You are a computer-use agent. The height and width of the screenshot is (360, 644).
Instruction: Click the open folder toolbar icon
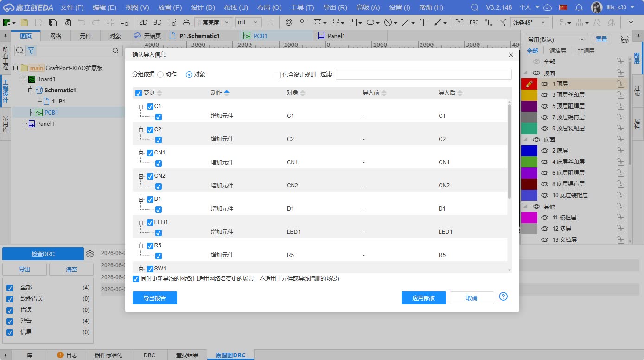tap(24, 22)
